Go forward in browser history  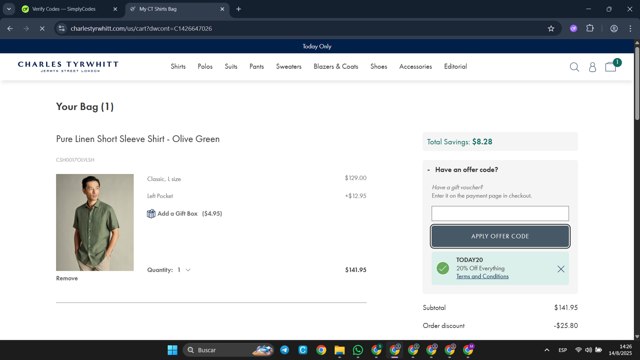(26, 29)
